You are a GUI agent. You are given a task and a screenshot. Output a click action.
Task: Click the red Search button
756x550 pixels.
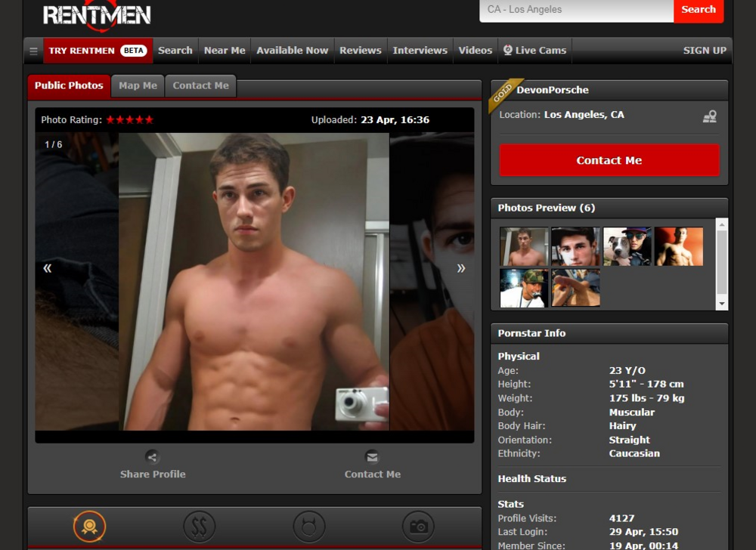tap(698, 10)
